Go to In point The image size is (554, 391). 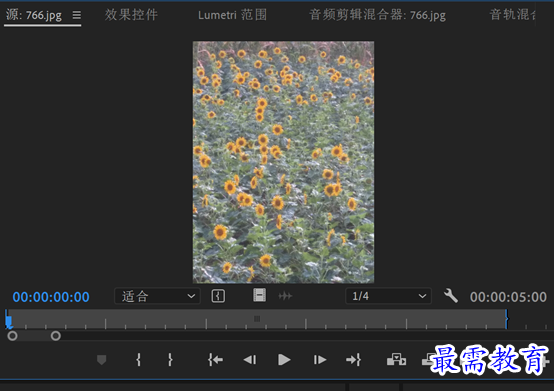point(216,360)
